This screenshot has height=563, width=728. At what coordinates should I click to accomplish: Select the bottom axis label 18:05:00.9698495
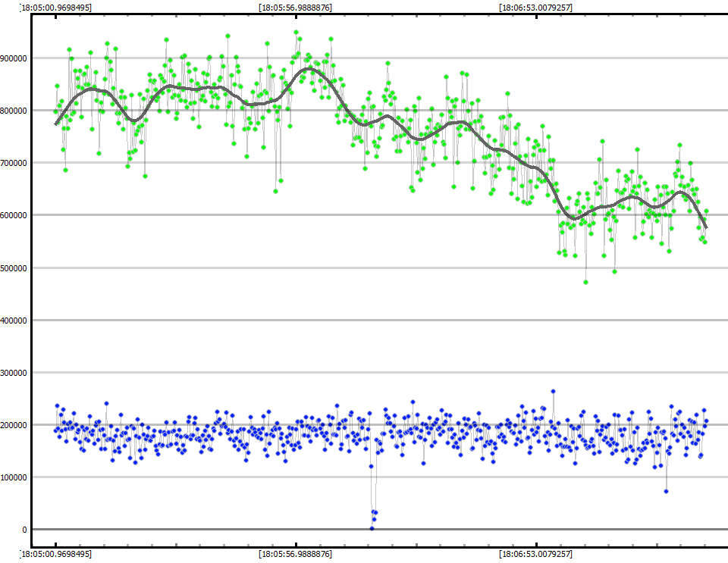pos(55,555)
